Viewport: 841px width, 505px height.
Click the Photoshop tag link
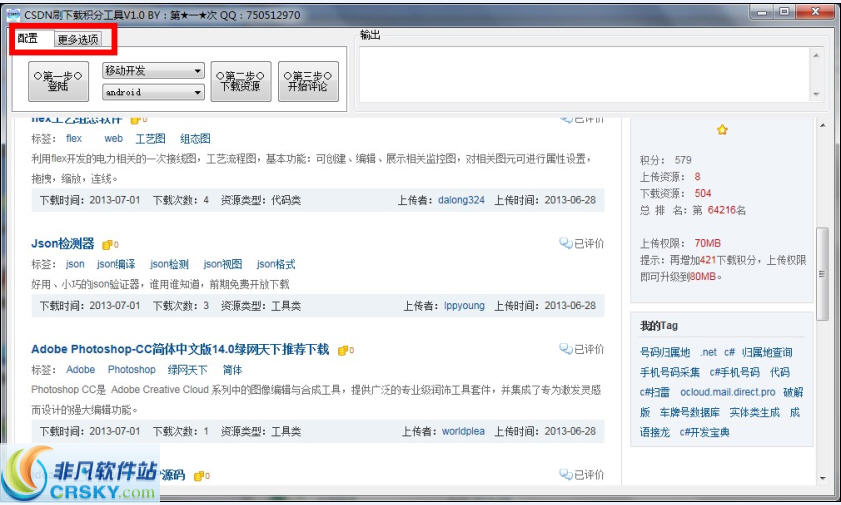click(x=131, y=370)
